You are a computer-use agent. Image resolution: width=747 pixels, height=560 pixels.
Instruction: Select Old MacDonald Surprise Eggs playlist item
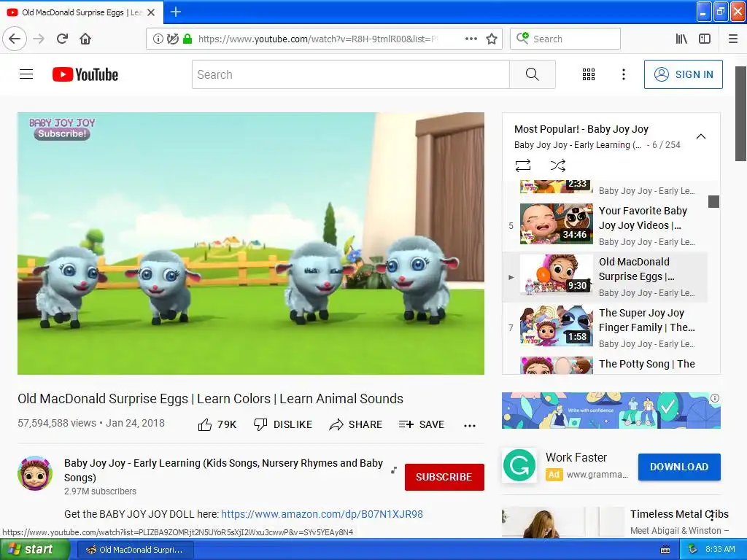click(605, 276)
